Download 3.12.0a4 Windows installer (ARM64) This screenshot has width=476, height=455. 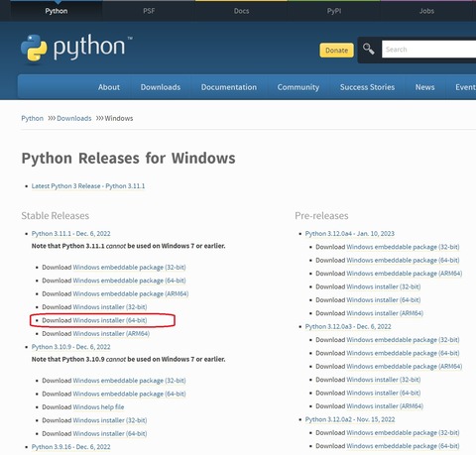tap(385, 313)
